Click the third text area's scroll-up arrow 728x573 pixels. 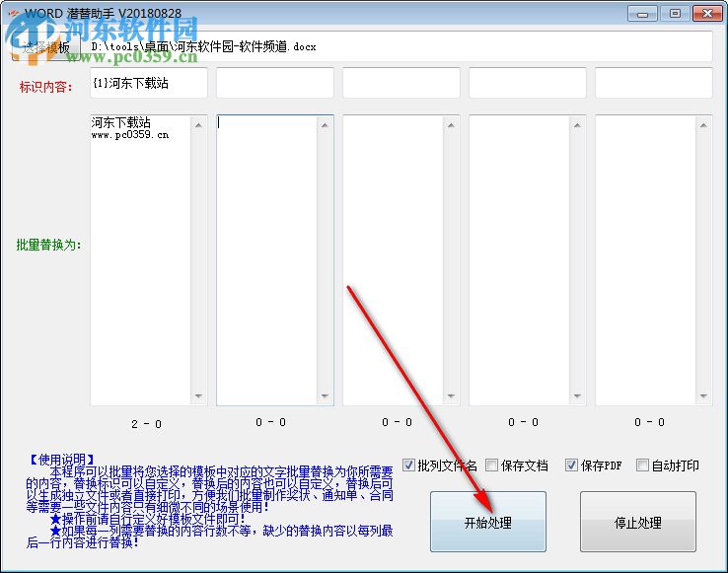coord(451,125)
